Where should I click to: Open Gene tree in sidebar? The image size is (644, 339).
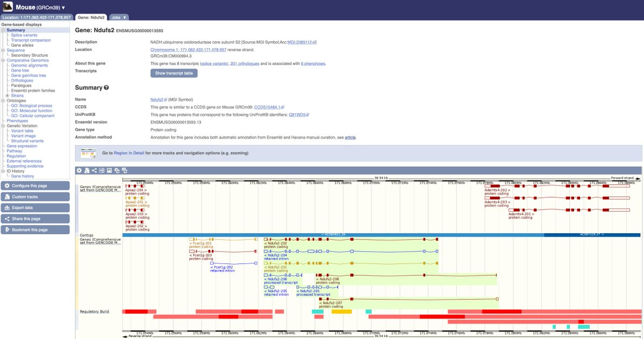point(20,70)
